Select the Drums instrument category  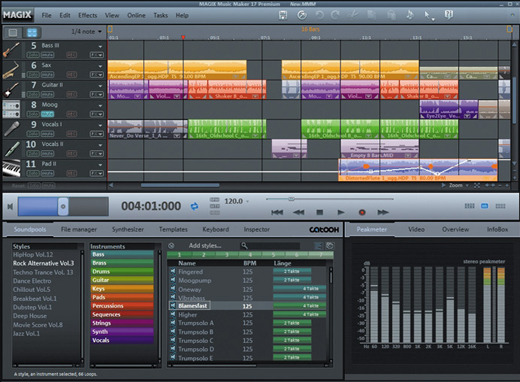(x=122, y=271)
